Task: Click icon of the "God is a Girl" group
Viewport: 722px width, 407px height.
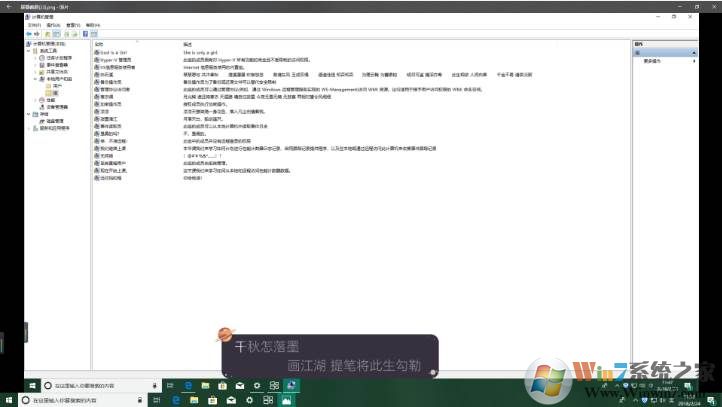Action: click(97, 52)
